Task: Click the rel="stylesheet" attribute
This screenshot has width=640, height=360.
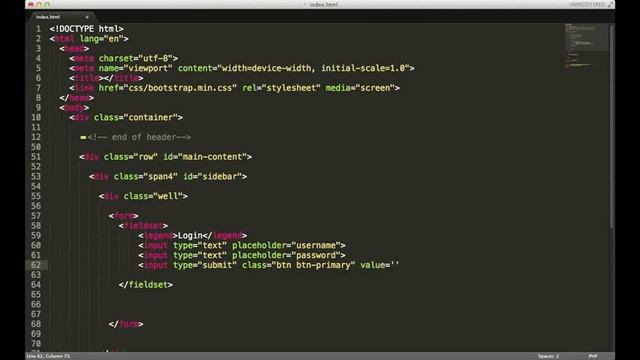Action: (282, 88)
